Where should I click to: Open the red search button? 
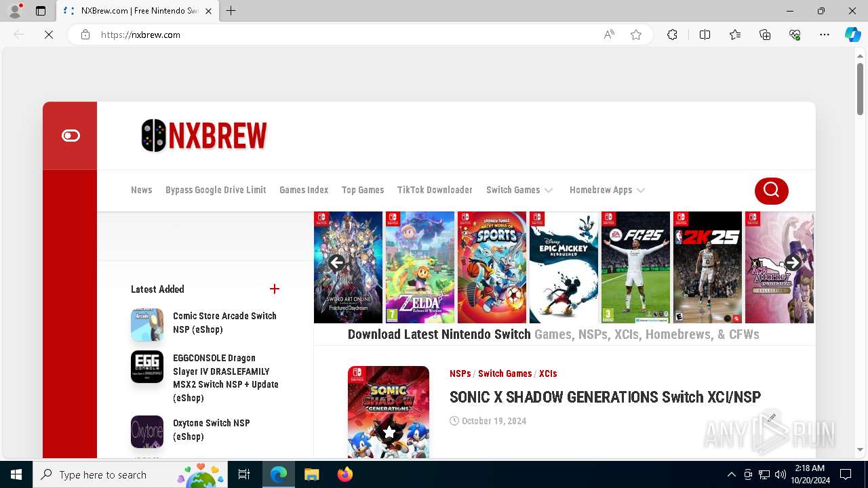pyautogui.click(x=771, y=190)
